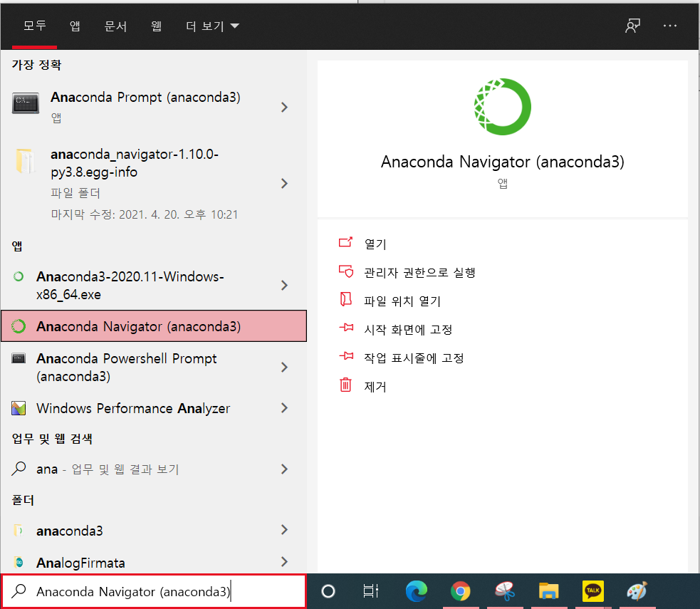
Task: Open the 모두 tab
Action: pyautogui.click(x=34, y=26)
